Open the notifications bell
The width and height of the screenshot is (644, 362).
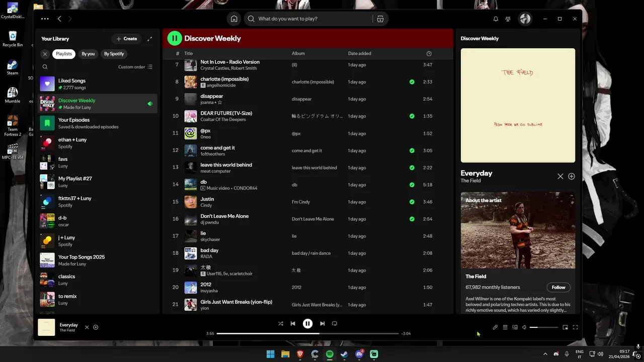click(x=496, y=19)
